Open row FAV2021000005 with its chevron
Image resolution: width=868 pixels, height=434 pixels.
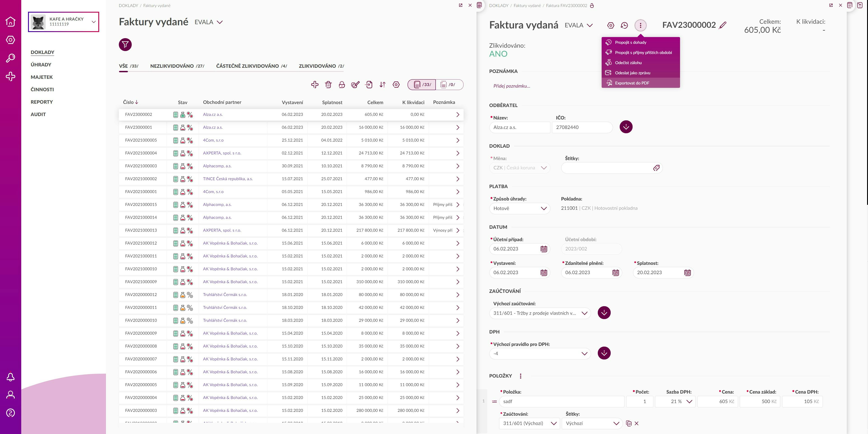point(457,140)
